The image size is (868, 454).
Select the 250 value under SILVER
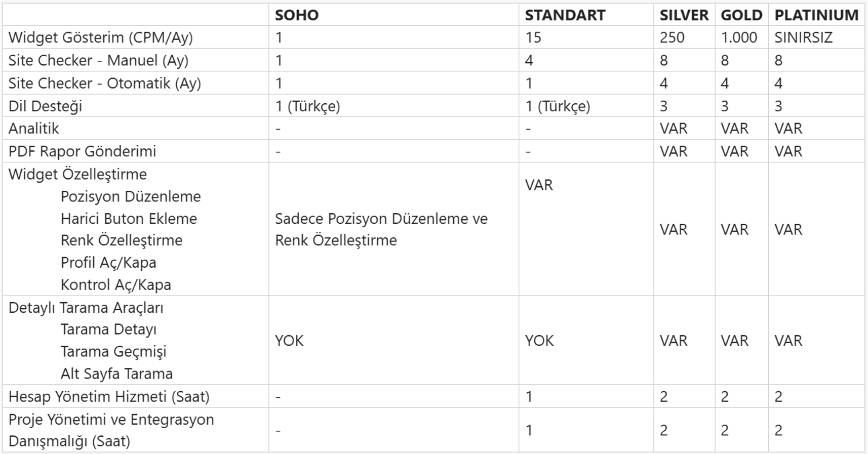[672, 37]
